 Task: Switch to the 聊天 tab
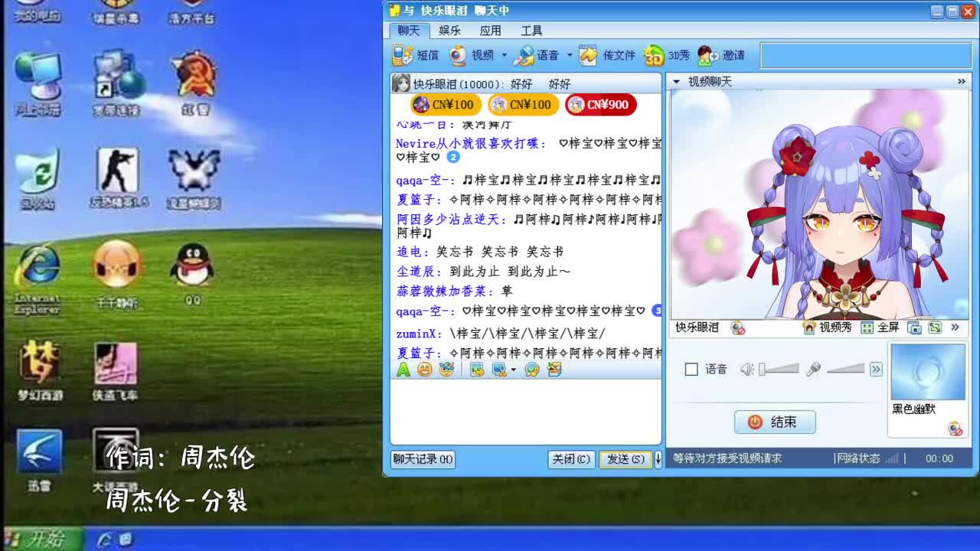point(409,31)
